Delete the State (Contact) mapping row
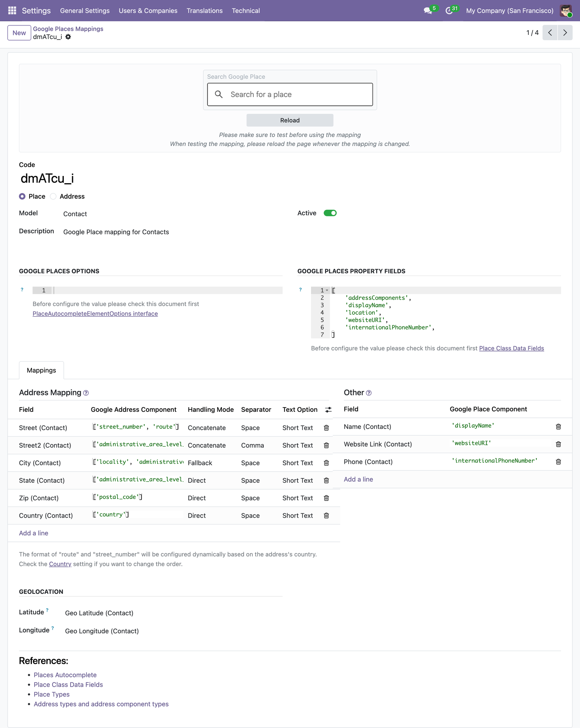 pyautogui.click(x=326, y=480)
